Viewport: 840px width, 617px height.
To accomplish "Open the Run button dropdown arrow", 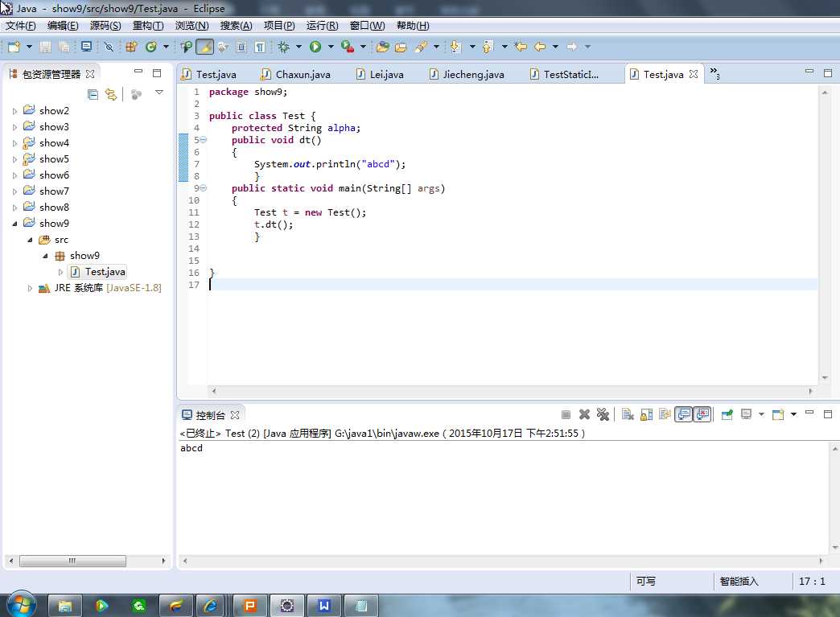I will tap(331, 47).
